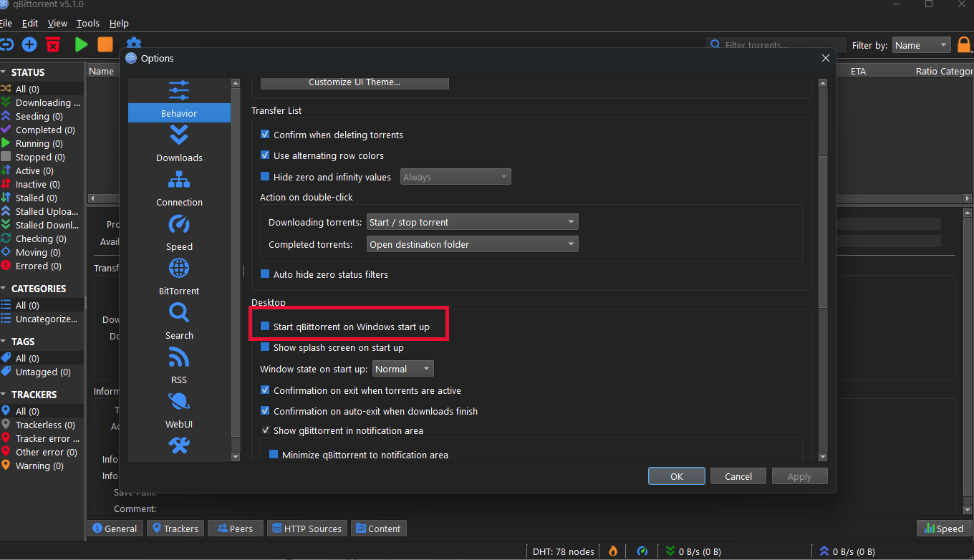Toggle Show qBittorrent in notification area
This screenshot has height=560, width=974.
click(265, 430)
